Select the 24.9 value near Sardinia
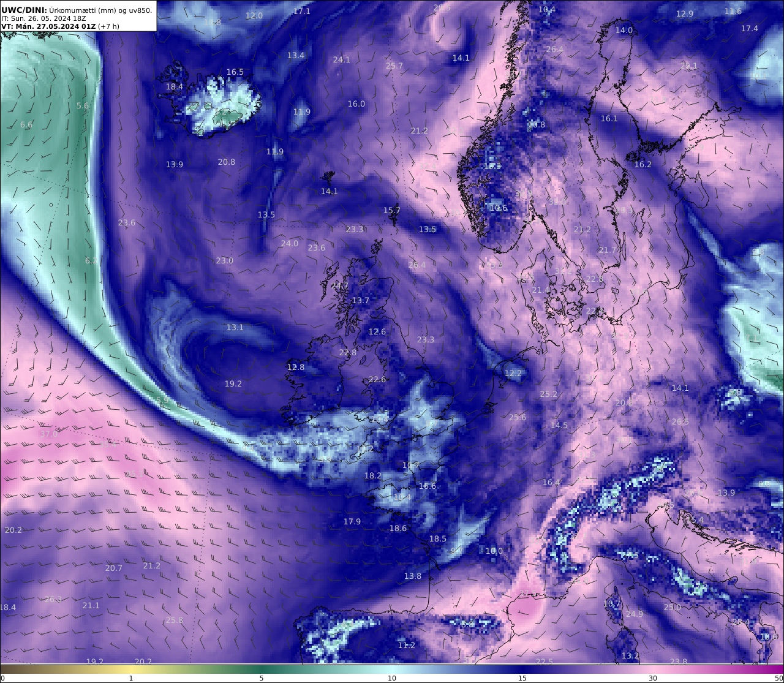 click(x=635, y=614)
